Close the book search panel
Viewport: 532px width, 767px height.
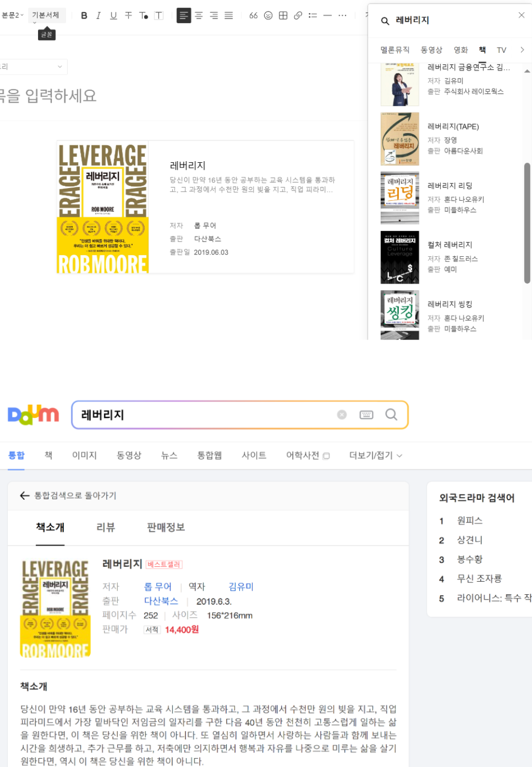click(x=521, y=15)
